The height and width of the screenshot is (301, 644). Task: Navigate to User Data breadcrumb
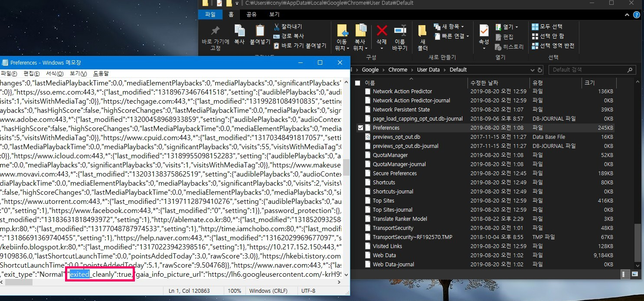pos(428,69)
